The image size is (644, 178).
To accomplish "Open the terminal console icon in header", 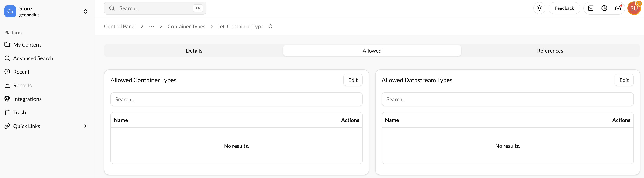I will pyautogui.click(x=590, y=8).
